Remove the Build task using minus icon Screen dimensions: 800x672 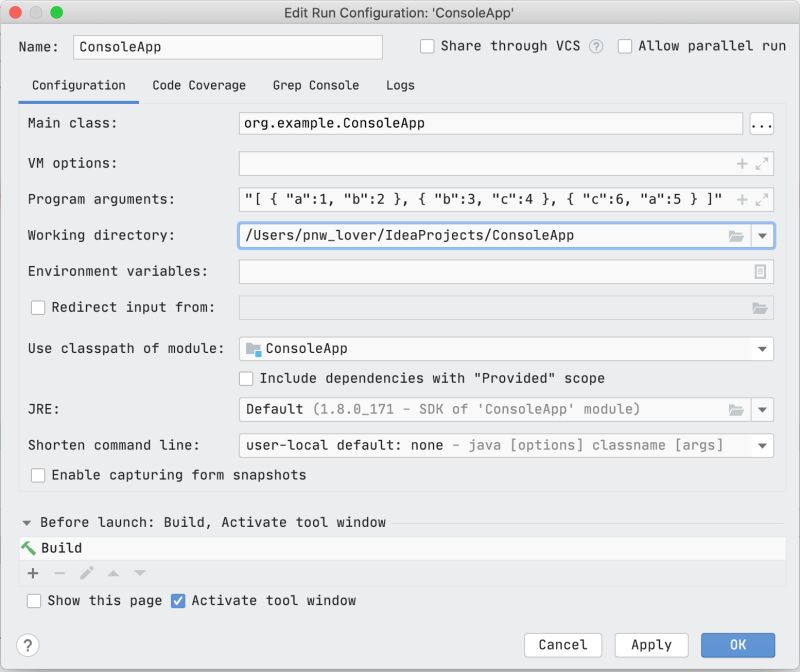click(59, 573)
